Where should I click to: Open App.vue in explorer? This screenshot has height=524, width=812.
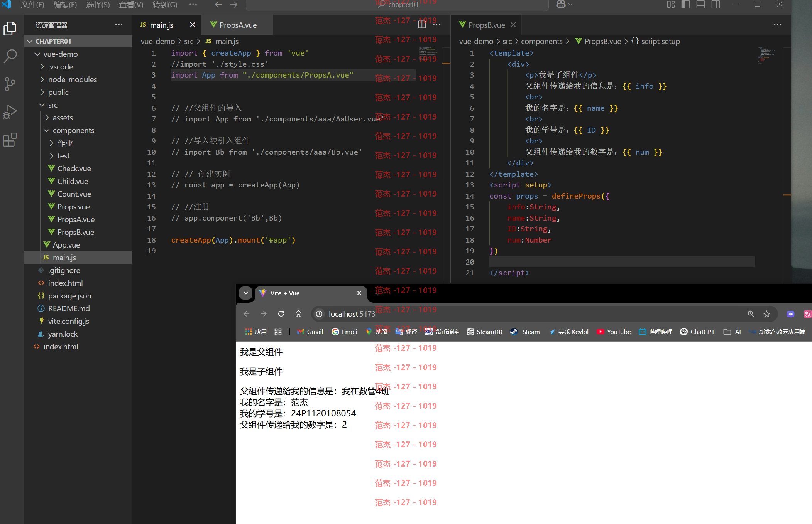click(78, 245)
